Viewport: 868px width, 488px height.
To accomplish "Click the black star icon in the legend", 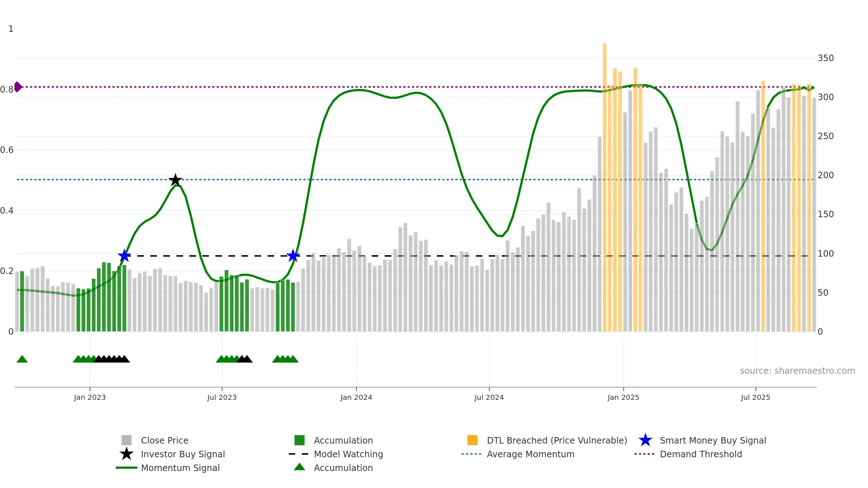I will click(126, 454).
